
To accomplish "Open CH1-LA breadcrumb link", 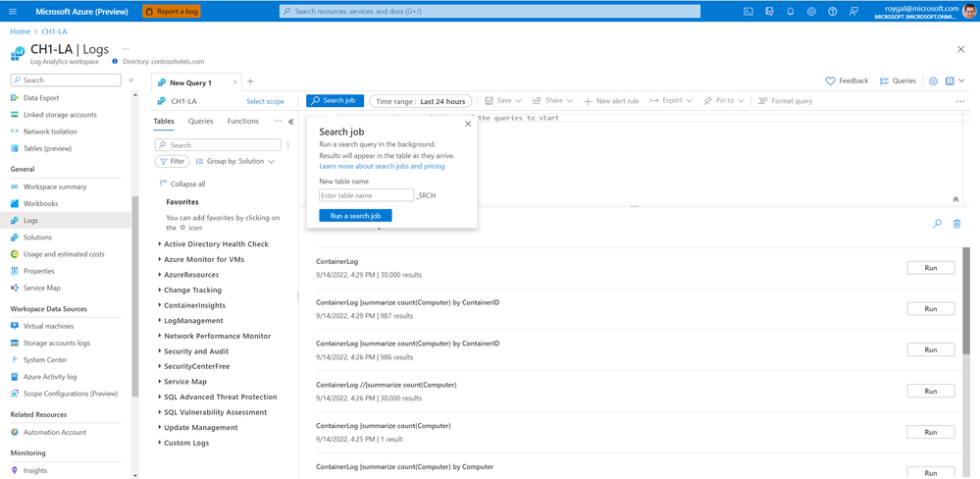I will coord(54,31).
